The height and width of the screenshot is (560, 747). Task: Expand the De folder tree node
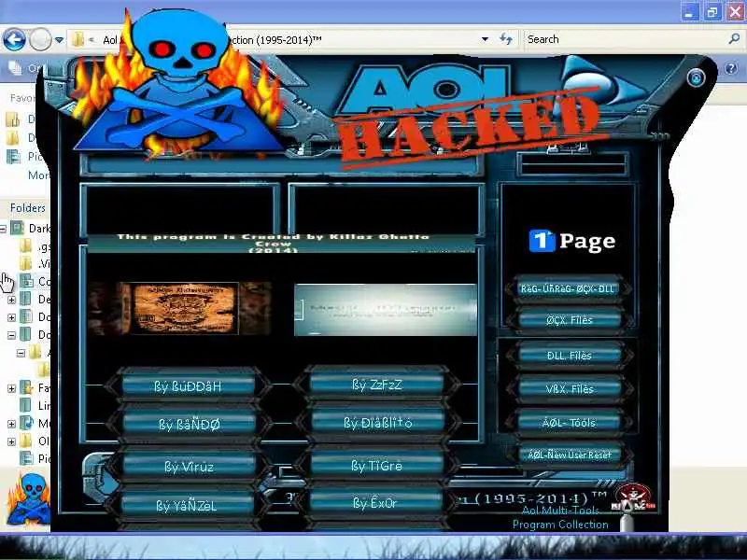click(11, 300)
